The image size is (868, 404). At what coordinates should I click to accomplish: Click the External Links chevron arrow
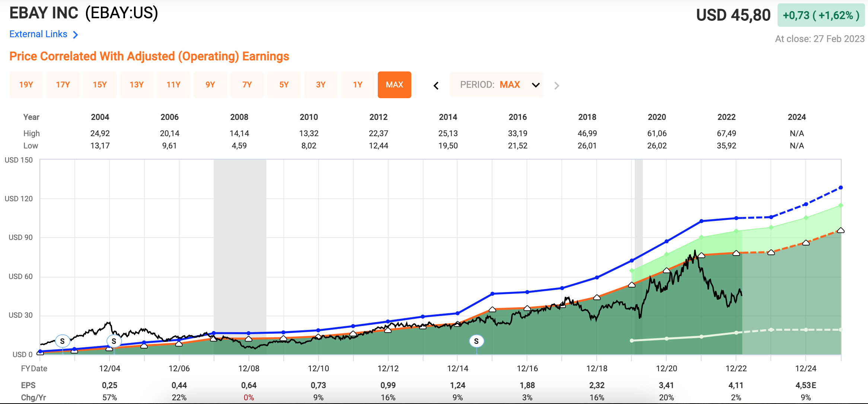76,35
